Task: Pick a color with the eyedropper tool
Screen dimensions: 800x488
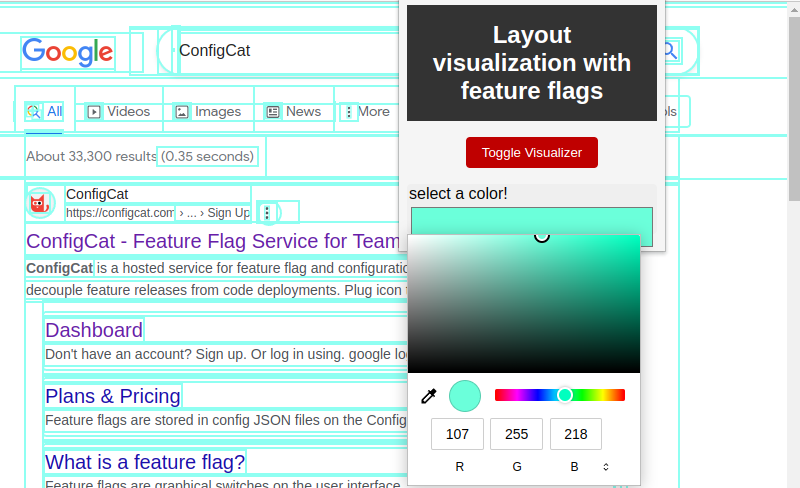Action: pyautogui.click(x=429, y=396)
